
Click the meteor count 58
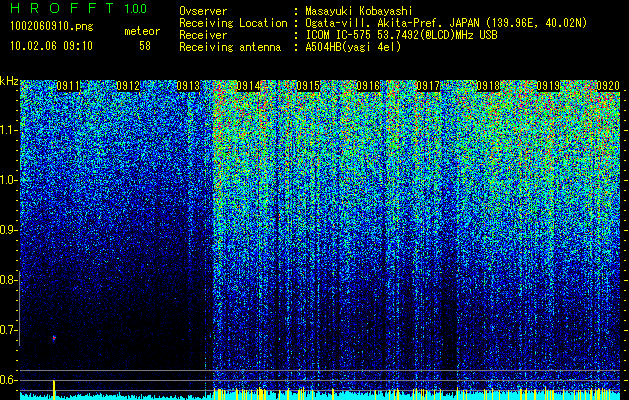coord(145,46)
